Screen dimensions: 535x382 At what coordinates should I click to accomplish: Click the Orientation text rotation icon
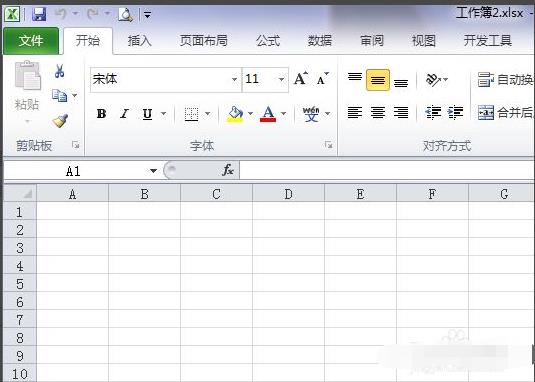click(x=433, y=80)
